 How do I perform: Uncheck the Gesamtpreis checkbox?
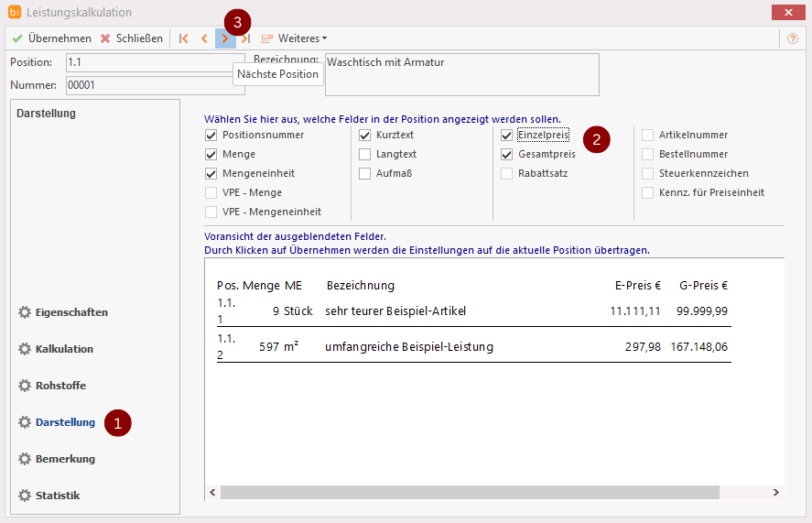point(507,154)
